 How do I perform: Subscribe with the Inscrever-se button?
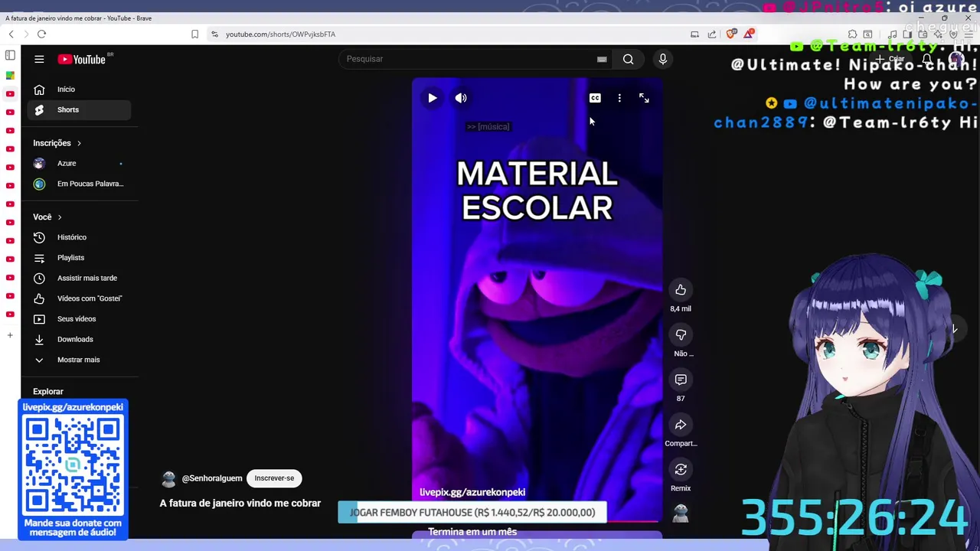coord(274,478)
